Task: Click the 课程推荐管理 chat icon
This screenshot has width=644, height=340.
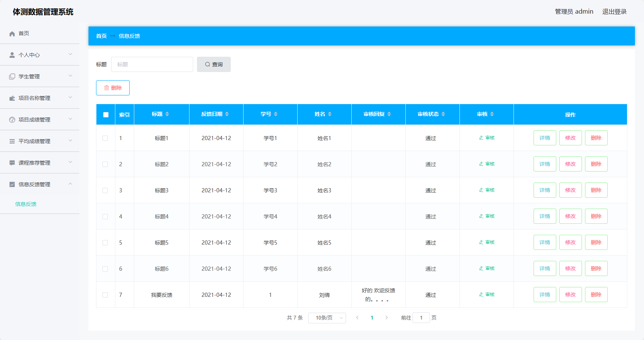Action: 12,163
